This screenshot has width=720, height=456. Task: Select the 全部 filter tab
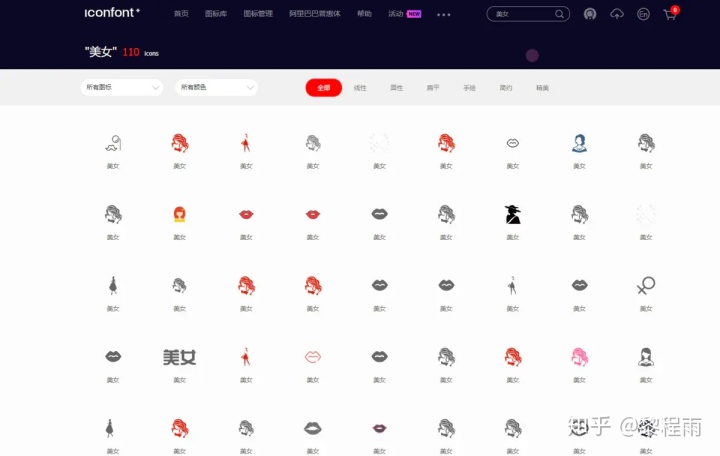coord(324,88)
